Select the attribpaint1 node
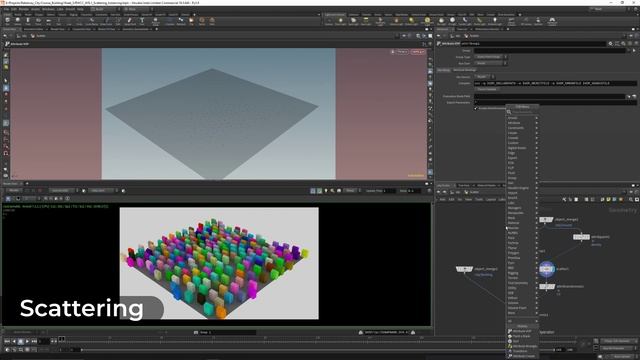 pos(581,237)
